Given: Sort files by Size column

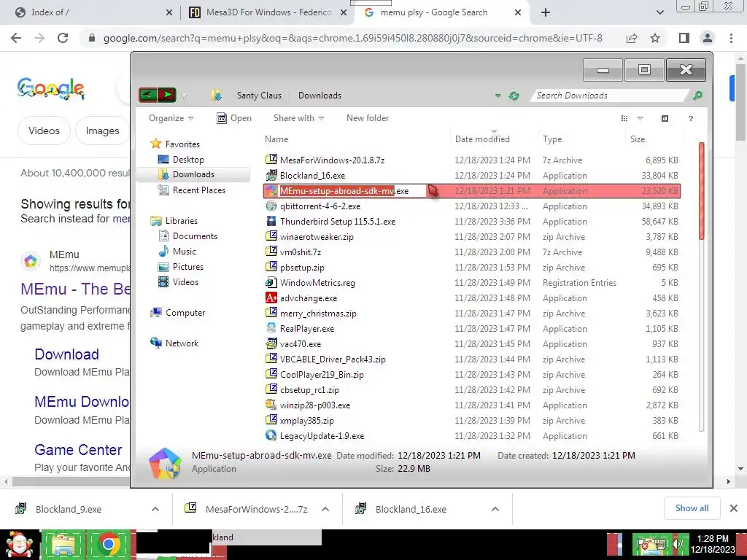Looking at the screenshot, I should coord(638,139).
